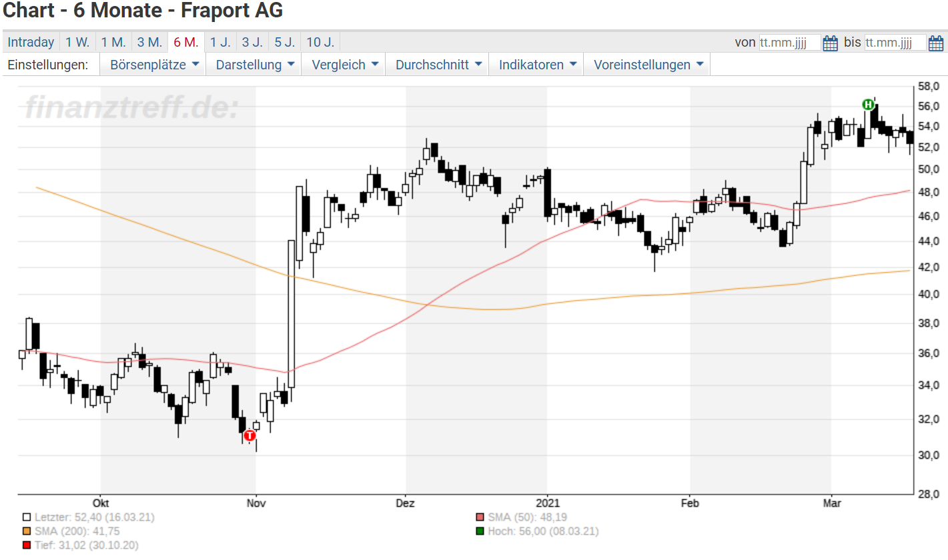Viewport: 948px width, 560px height.
Task: Click the 'von' date input field
Action: point(790,43)
